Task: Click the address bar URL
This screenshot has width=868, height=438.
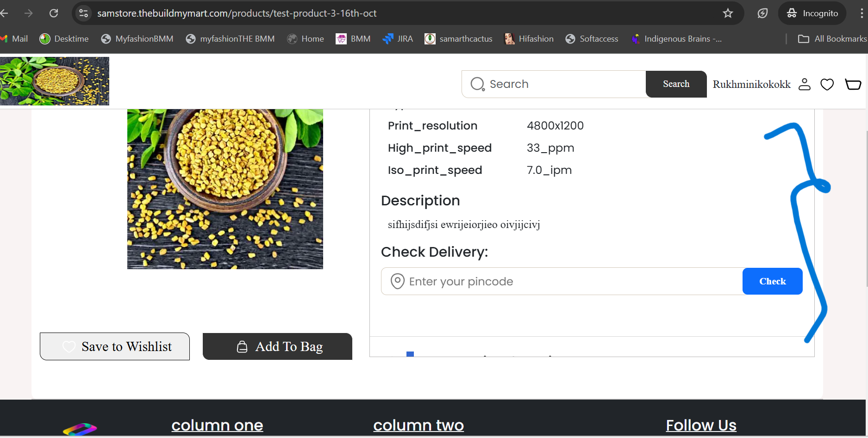Action: click(x=237, y=13)
